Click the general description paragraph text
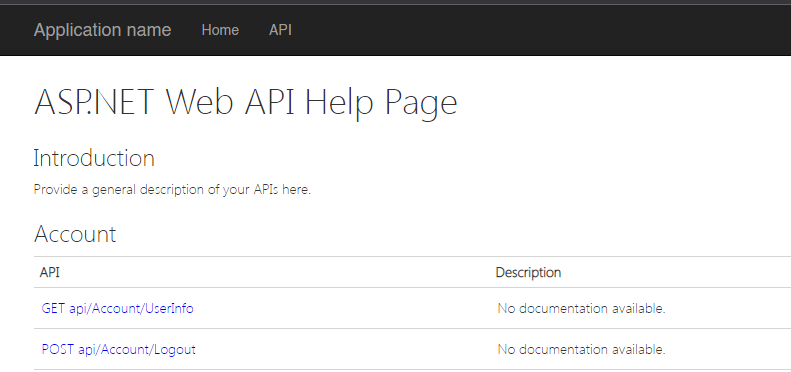 [x=172, y=190]
